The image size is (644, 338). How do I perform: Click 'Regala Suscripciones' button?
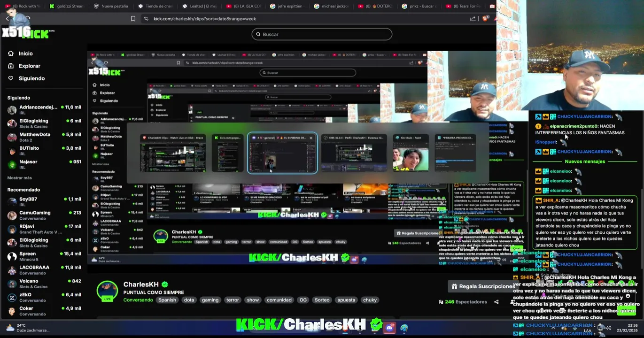[483, 286]
